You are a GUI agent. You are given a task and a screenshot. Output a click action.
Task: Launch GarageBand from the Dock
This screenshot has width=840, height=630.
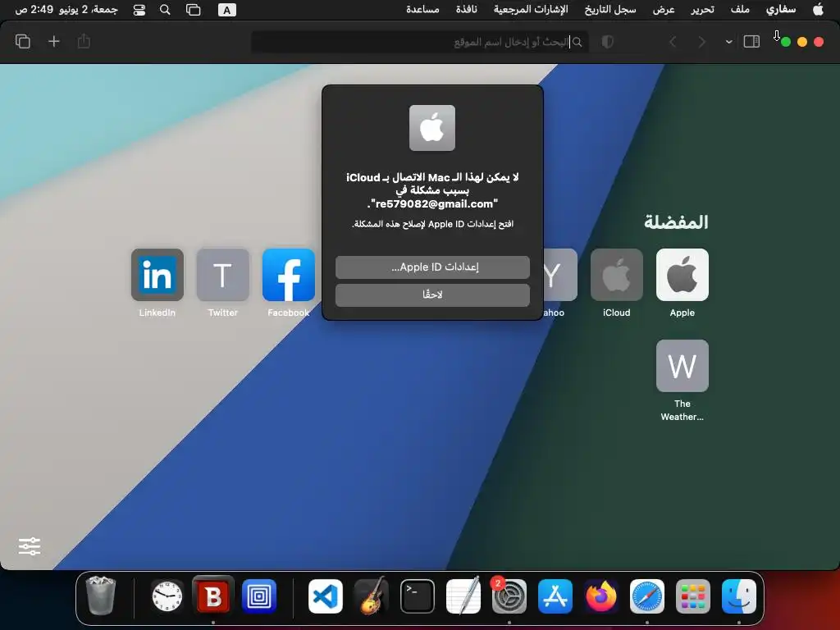coord(372,596)
